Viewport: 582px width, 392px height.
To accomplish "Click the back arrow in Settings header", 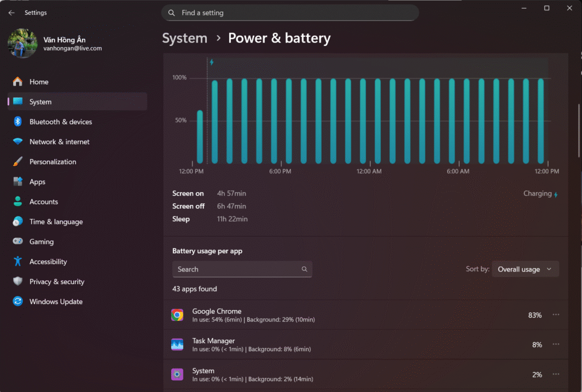I will coord(11,12).
